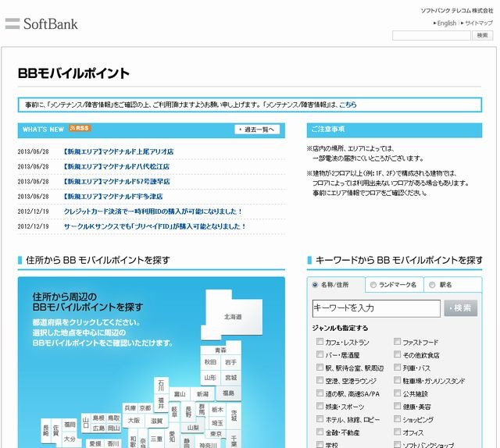The height and width of the screenshot is (448, 500).
Task: Open news マクドナルド57号諫早店
Action: [x=116, y=182]
